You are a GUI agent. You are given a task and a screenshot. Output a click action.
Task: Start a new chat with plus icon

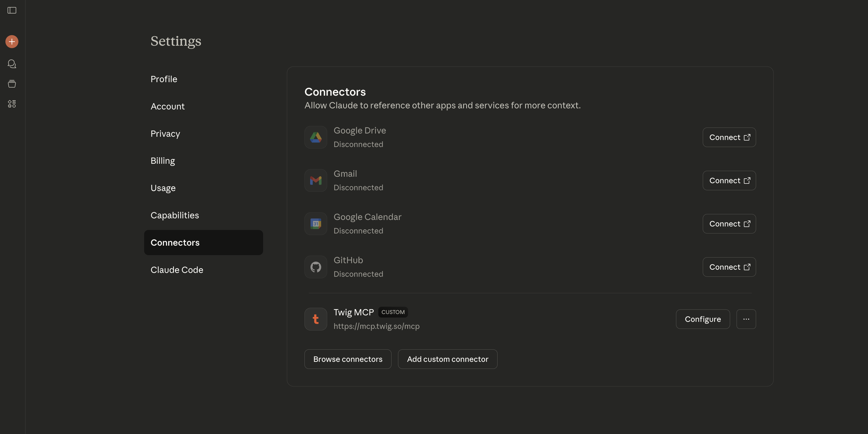(12, 42)
